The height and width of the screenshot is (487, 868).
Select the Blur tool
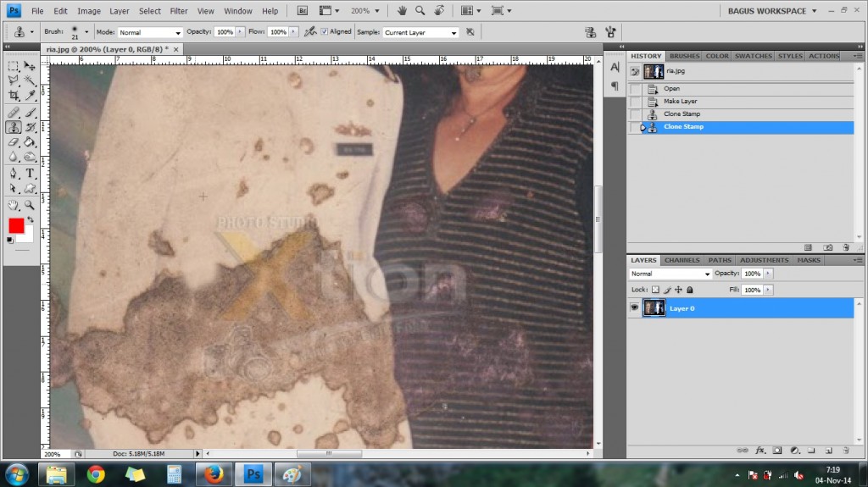pos(14,158)
